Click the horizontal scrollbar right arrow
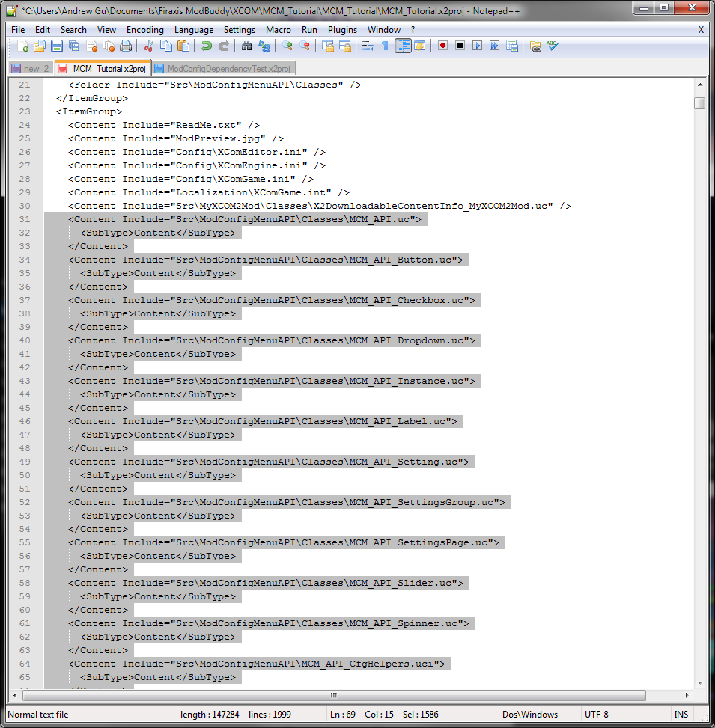Screen dimensions: 715x728 [687, 695]
